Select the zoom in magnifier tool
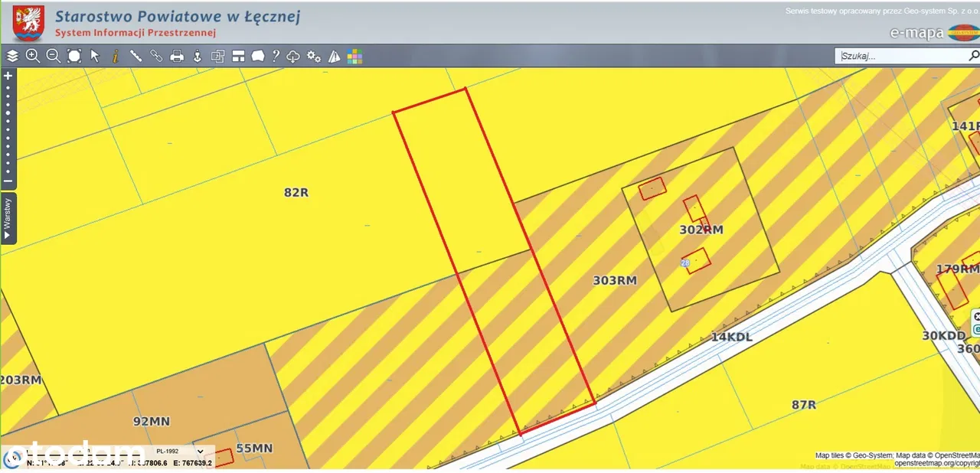The height and width of the screenshot is (473, 980). click(33, 56)
